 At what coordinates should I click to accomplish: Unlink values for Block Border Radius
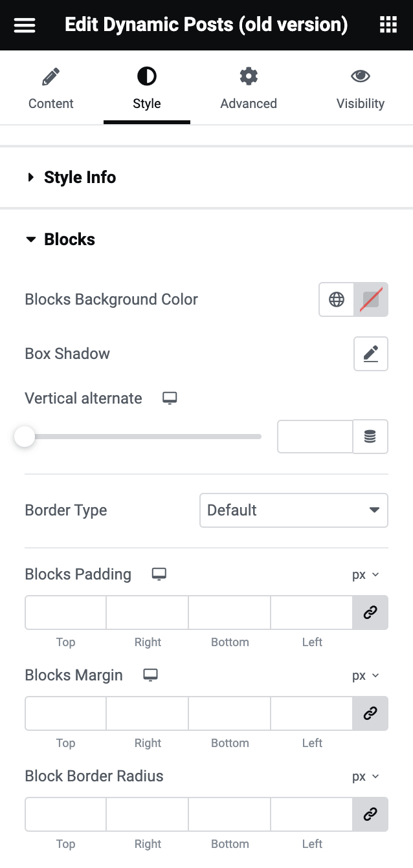point(370,814)
